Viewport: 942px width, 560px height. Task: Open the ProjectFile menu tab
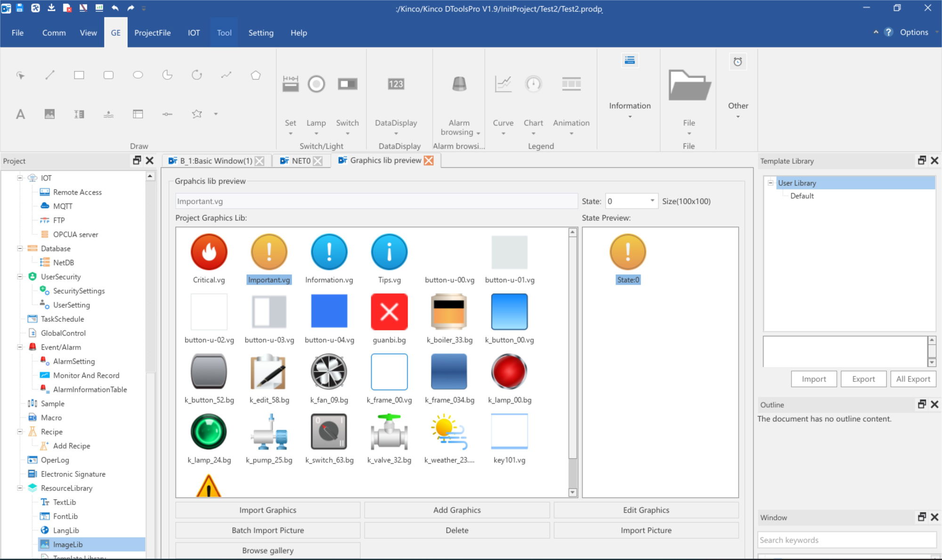pos(152,32)
